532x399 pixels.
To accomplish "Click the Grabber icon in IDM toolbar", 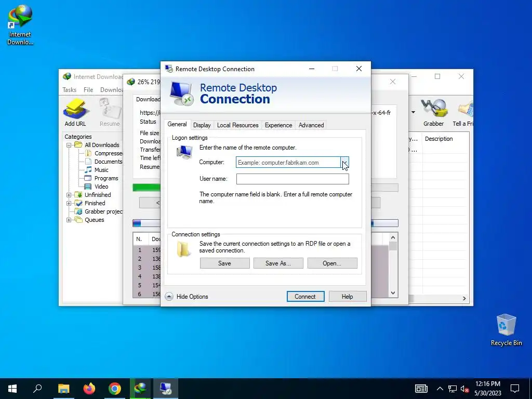I will point(433,112).
